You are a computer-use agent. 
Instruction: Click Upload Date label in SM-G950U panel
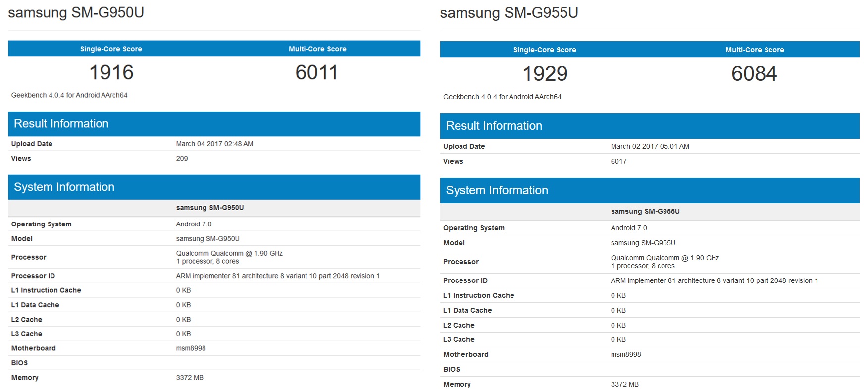click(x=32, y=144)
